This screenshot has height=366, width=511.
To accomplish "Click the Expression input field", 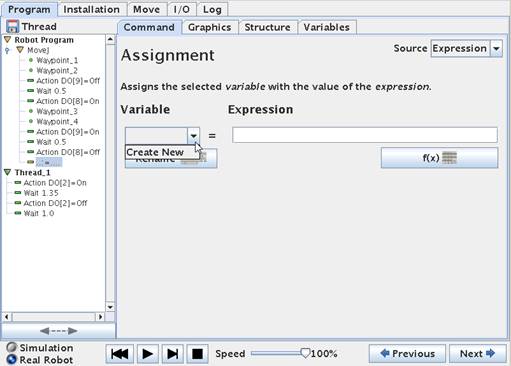I will 365,135.
